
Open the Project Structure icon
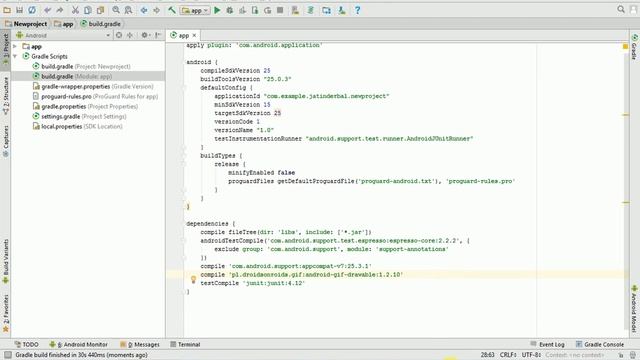click(x=326, y=10)
